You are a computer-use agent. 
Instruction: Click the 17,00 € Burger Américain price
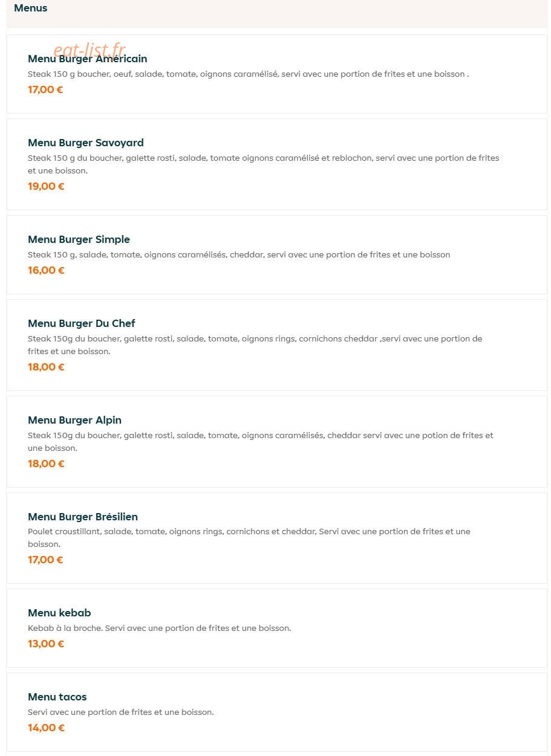(45, 89)
